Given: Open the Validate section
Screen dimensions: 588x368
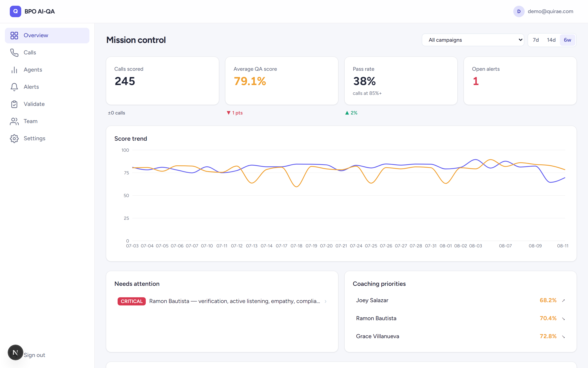Looking at the screenshot, I should [x=47, y=104].
